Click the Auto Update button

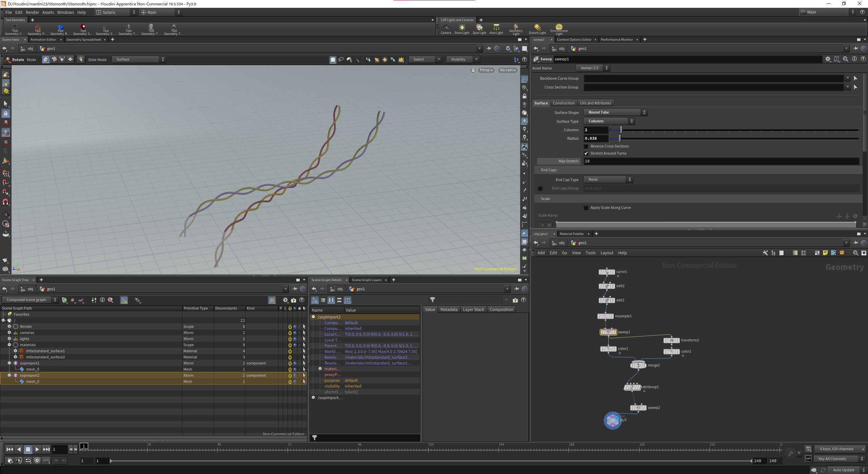coord(844,470)
